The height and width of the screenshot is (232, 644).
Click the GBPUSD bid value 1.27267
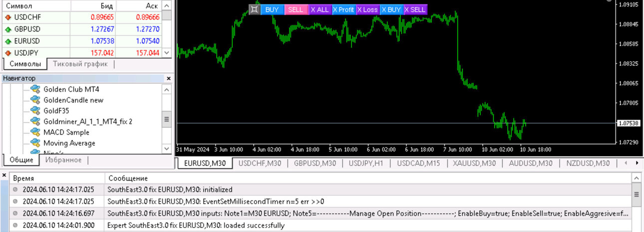(102, 29)
